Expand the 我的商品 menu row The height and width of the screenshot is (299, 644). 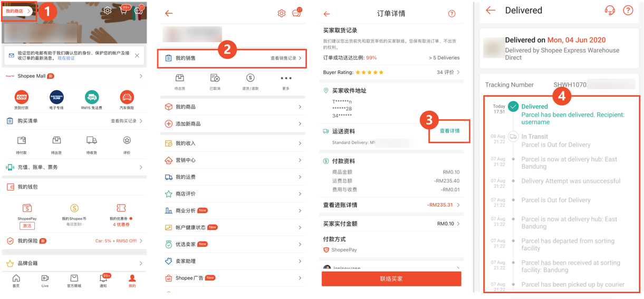point(233,107)
